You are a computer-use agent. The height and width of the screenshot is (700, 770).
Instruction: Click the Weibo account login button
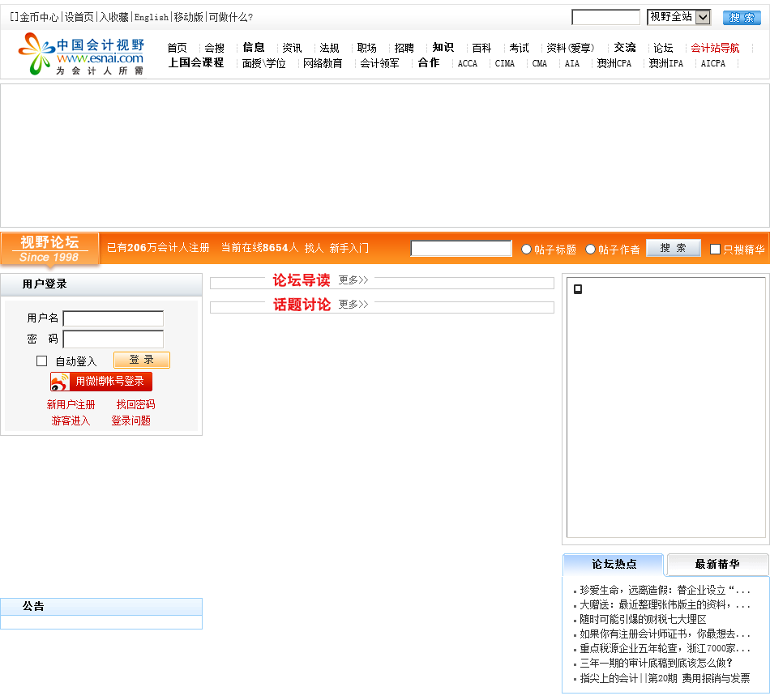click(101, 382)
